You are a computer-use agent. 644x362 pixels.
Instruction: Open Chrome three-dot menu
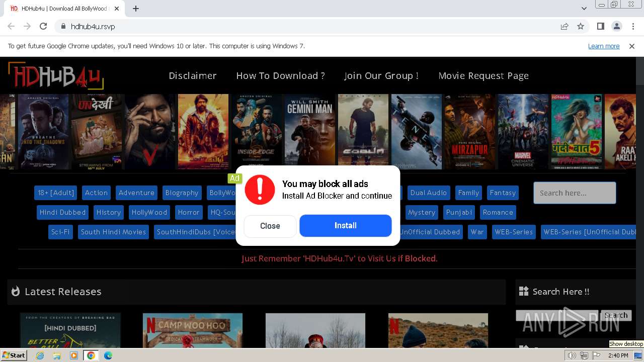tap(632, 26)
